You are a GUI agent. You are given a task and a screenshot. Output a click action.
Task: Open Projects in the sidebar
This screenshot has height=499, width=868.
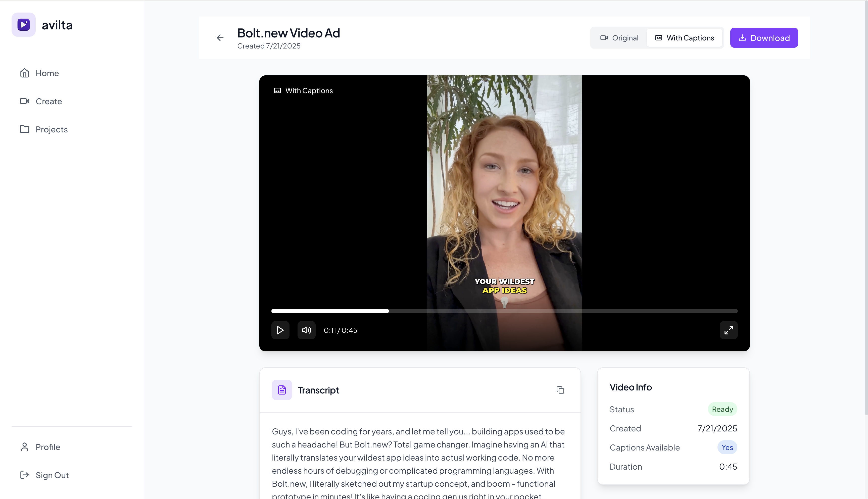tap(52, 129)
